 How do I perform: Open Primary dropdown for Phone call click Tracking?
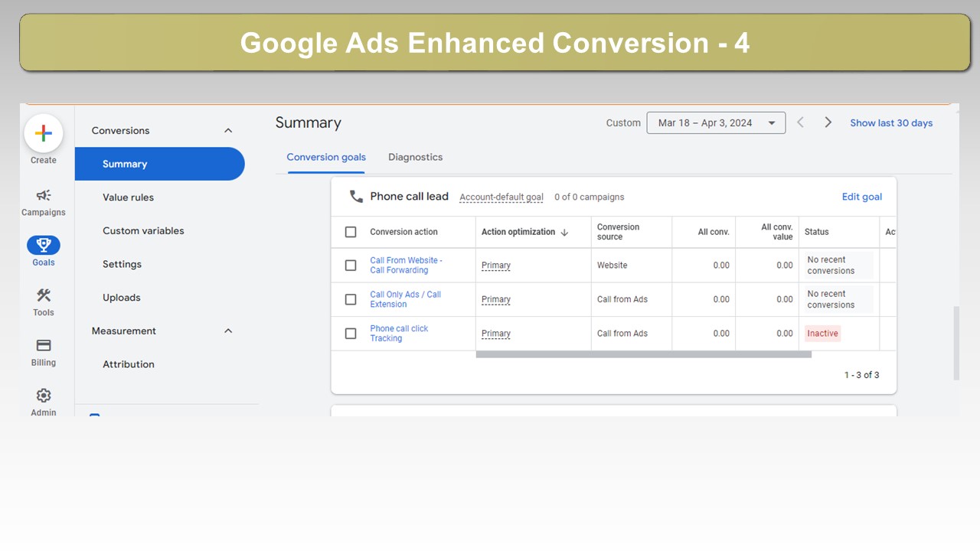(x=496, y=334)
